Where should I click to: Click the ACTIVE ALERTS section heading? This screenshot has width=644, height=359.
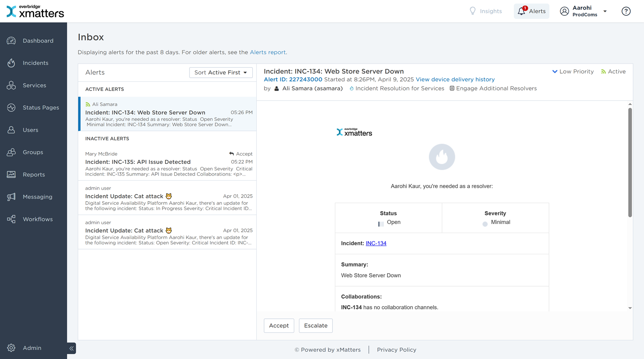(x=105, y=89)
